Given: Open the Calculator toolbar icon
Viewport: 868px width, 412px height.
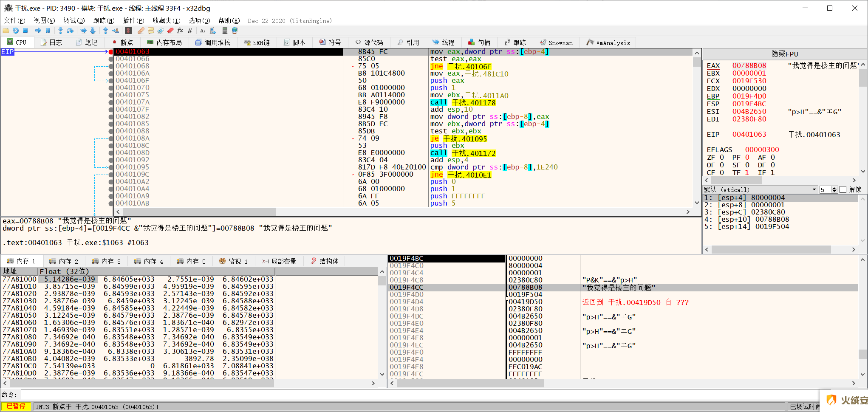Looking at the screenshot, I should coord(225,31).
